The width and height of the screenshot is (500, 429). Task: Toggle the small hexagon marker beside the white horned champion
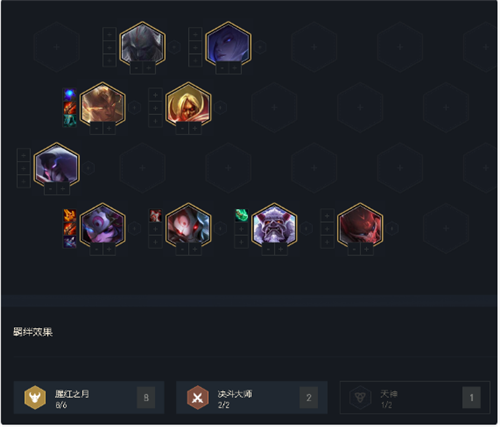[x=306, y=229]
